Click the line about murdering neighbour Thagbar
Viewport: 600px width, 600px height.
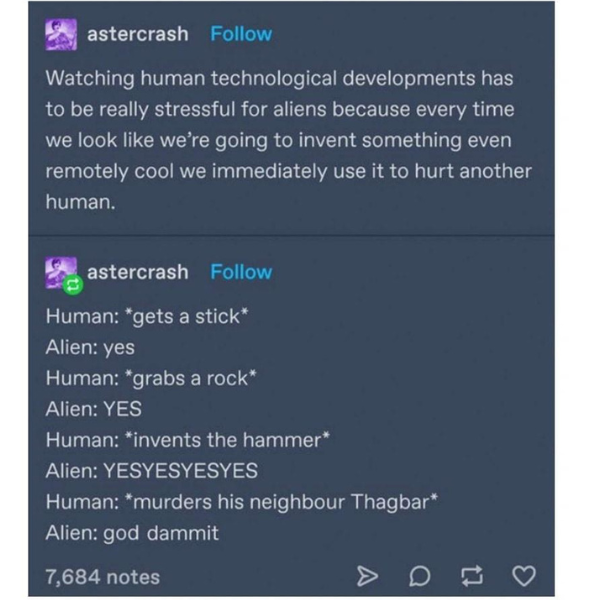(242, 502)
